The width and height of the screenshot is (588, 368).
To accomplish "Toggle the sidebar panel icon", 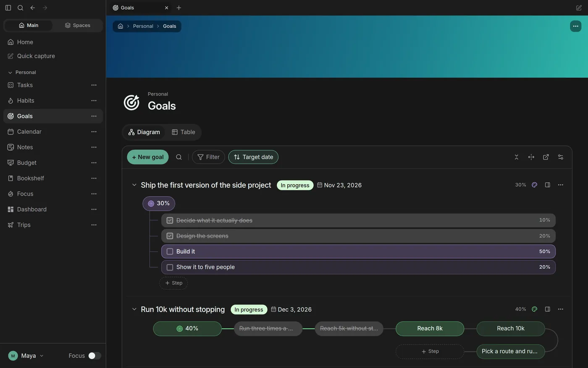I will 8,8.
